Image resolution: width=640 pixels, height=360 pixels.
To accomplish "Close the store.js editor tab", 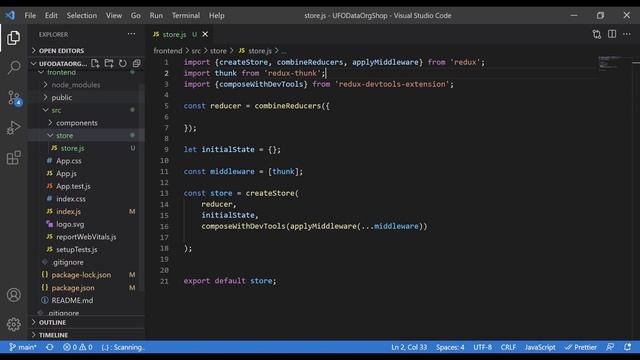I will click(x=205, y=34).
